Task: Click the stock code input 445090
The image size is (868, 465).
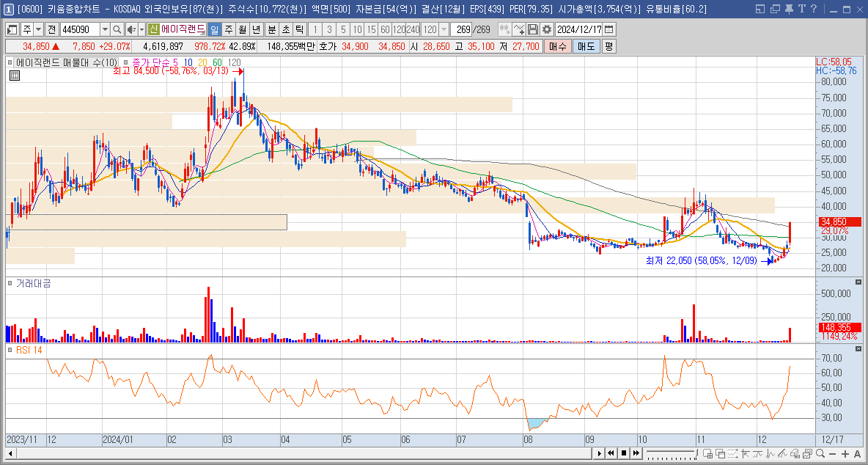Action: click(80, 29)
